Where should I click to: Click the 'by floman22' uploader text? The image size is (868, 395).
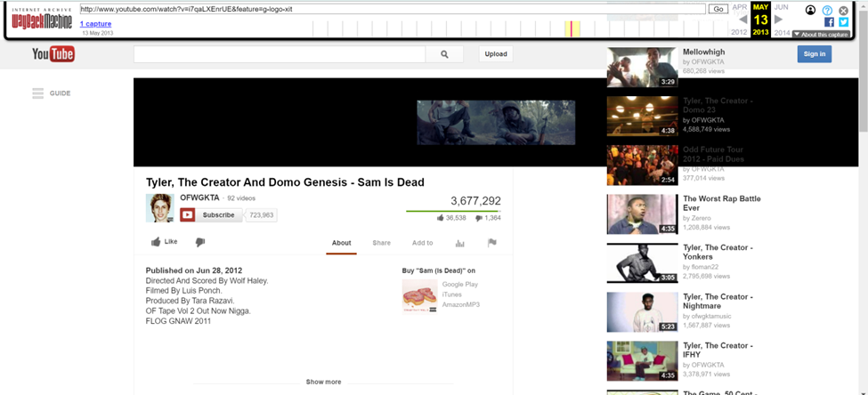pyautogui.click(x=702, y=267)
